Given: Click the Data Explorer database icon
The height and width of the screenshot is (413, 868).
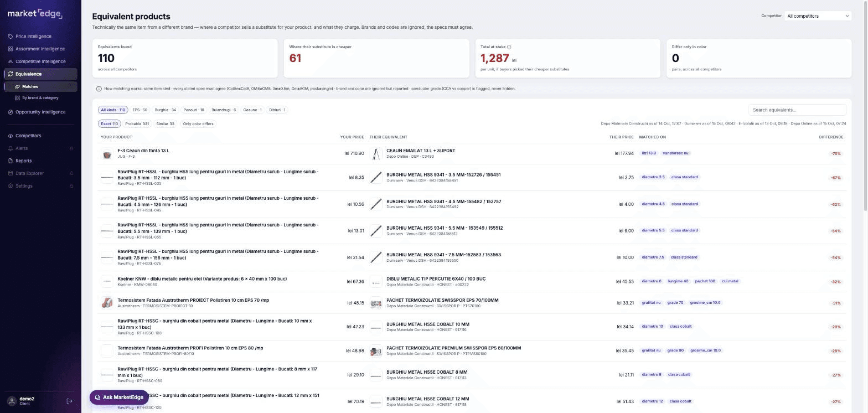Looking at the screenshot, I should click(x=11, y=173).
